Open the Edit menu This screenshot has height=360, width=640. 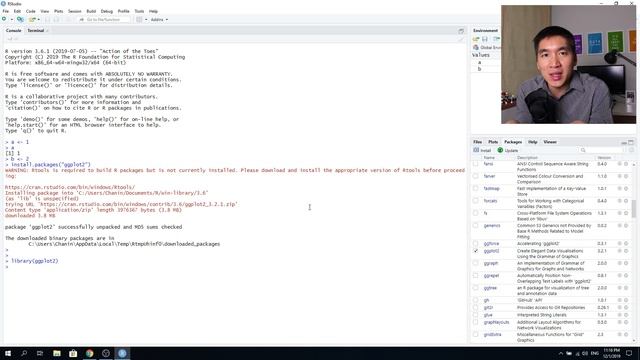tap(17, 11)
